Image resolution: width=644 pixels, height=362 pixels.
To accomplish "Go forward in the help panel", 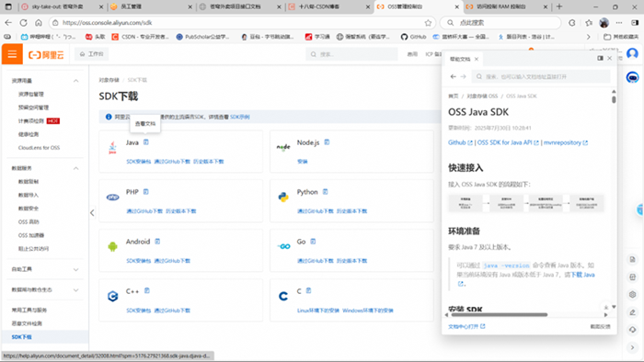I will coord(464,76).
